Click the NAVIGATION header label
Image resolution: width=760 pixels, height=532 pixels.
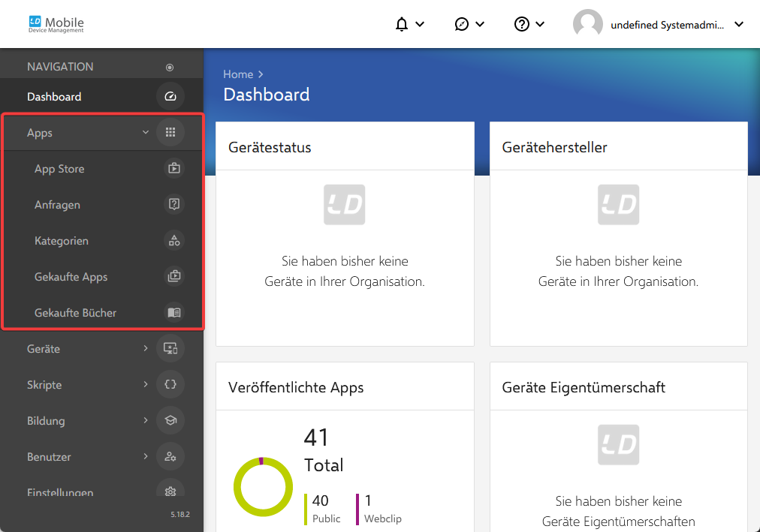[60, 67]
